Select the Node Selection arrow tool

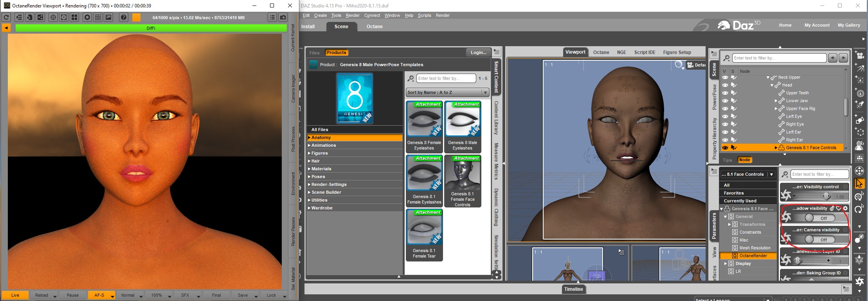tap(859, 184)
